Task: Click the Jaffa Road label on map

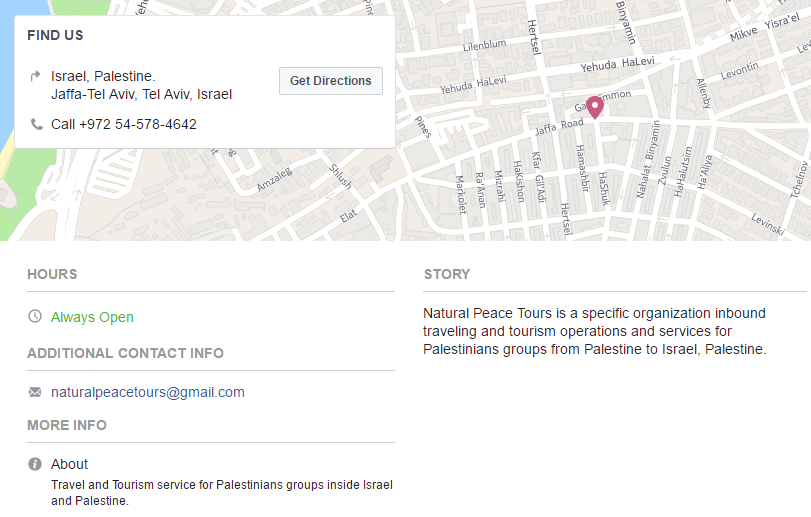Action: coord(559,126)
